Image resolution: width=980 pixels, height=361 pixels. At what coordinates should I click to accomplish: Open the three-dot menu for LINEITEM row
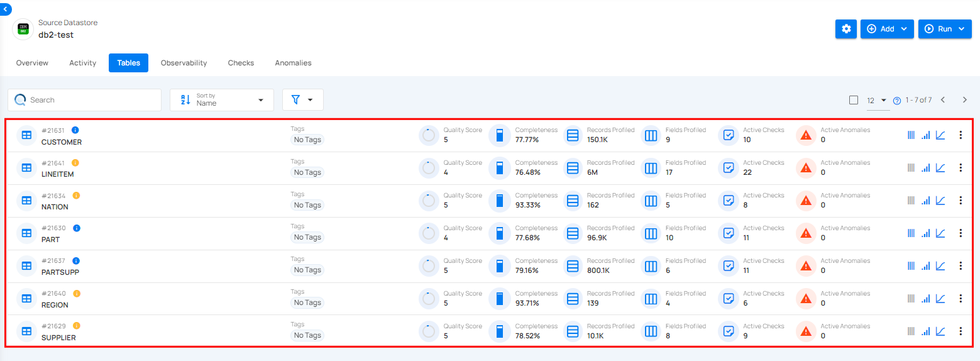coord(960,167)
